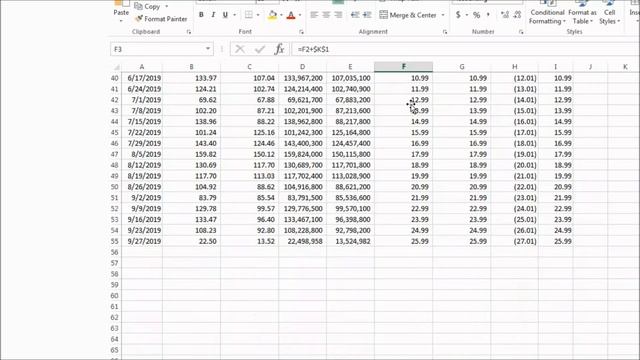The image size is (640, 360).
Task: Click cell containing 143,400,300
Action: tap(302, 143)
